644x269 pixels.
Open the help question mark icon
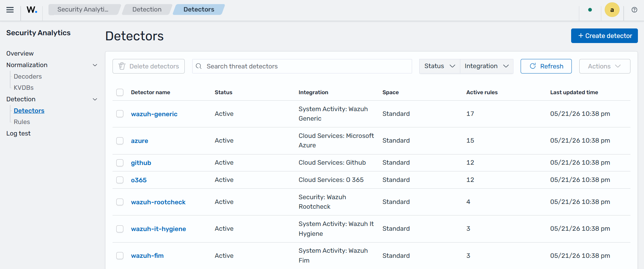tap(635, 10)
